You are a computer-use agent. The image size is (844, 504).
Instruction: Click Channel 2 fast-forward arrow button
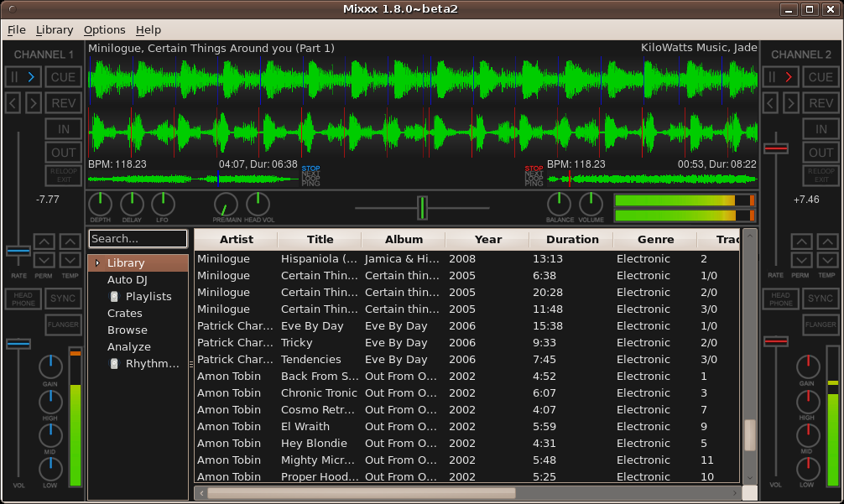click(x=790, y=103)
